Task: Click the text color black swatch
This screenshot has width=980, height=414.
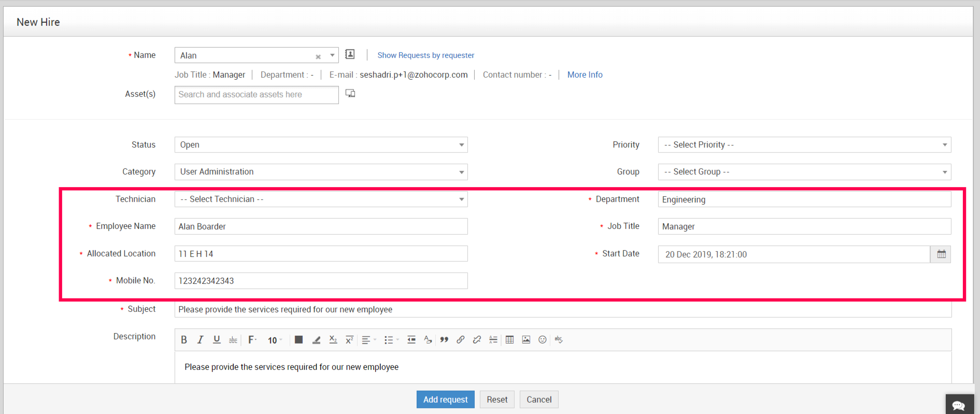Action: pyautogui.click(x=299, y=340)
